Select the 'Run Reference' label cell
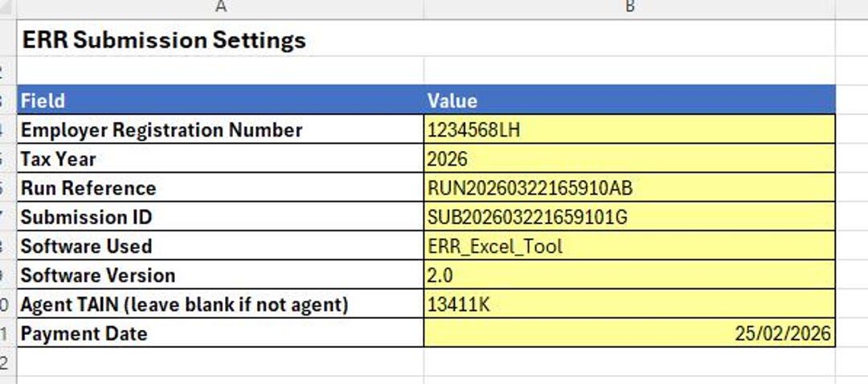This screenshot has width=868, height=384. [220, 187]
